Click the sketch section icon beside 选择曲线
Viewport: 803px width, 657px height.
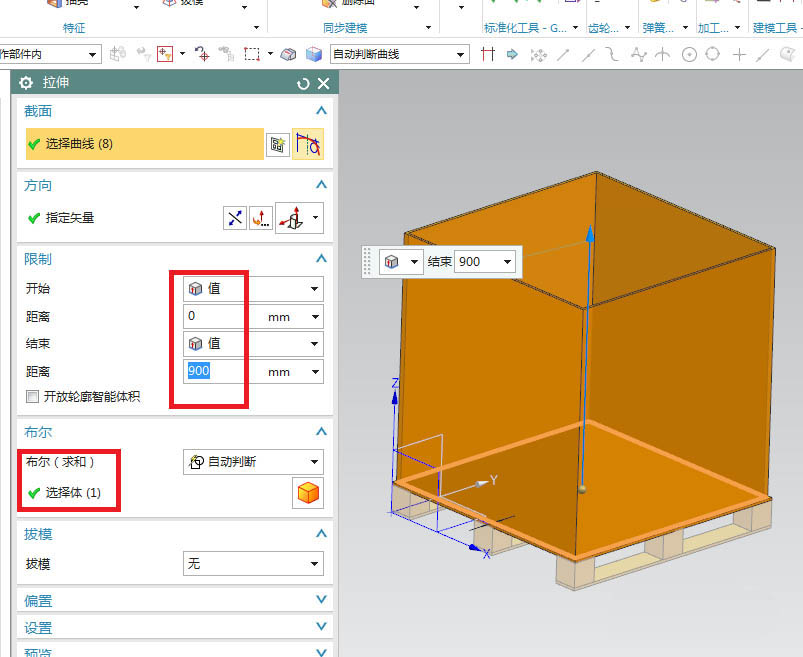pos(277,145)
